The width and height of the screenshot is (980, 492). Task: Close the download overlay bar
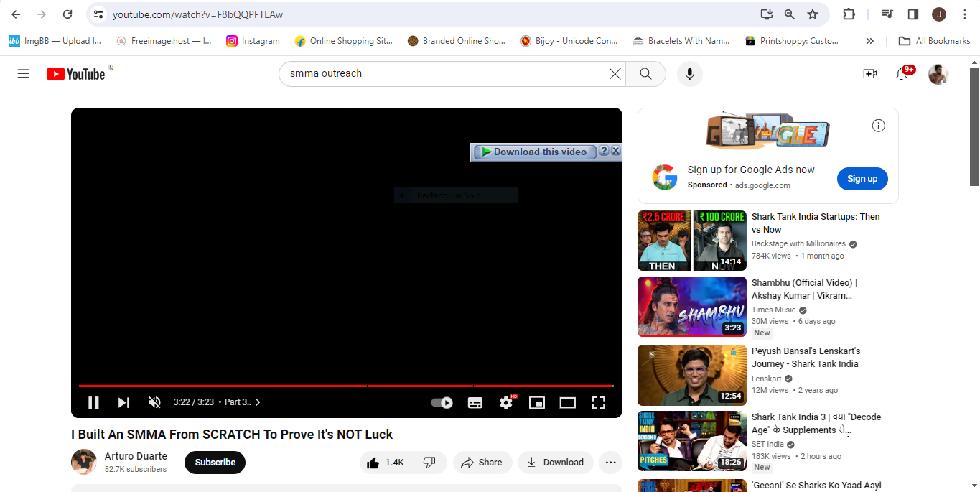click(615, 151)
